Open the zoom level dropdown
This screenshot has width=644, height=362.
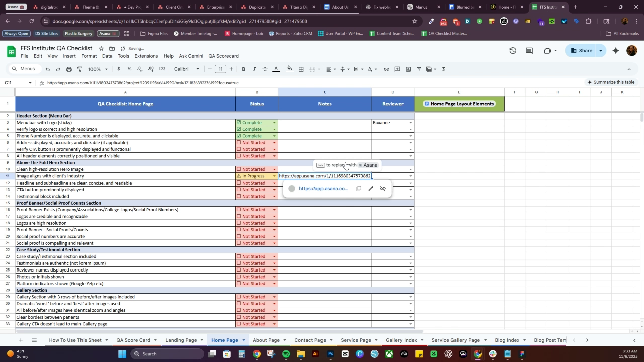click(97, 69)
